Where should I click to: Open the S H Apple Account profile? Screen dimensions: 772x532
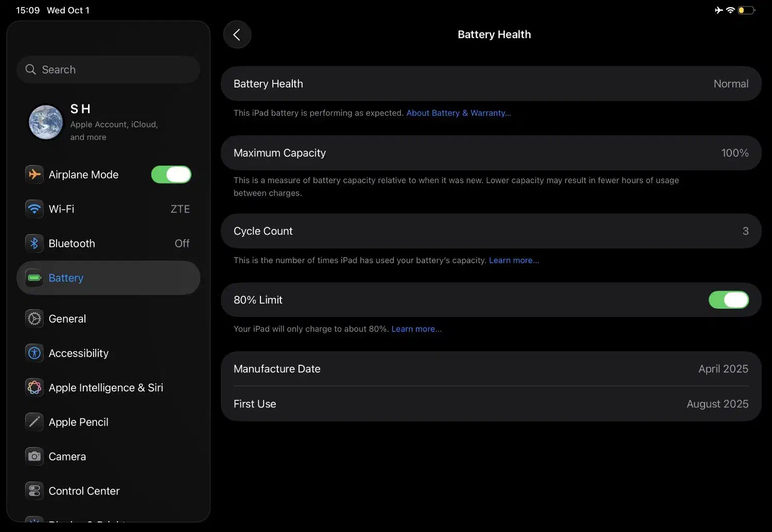coord(108,122)
